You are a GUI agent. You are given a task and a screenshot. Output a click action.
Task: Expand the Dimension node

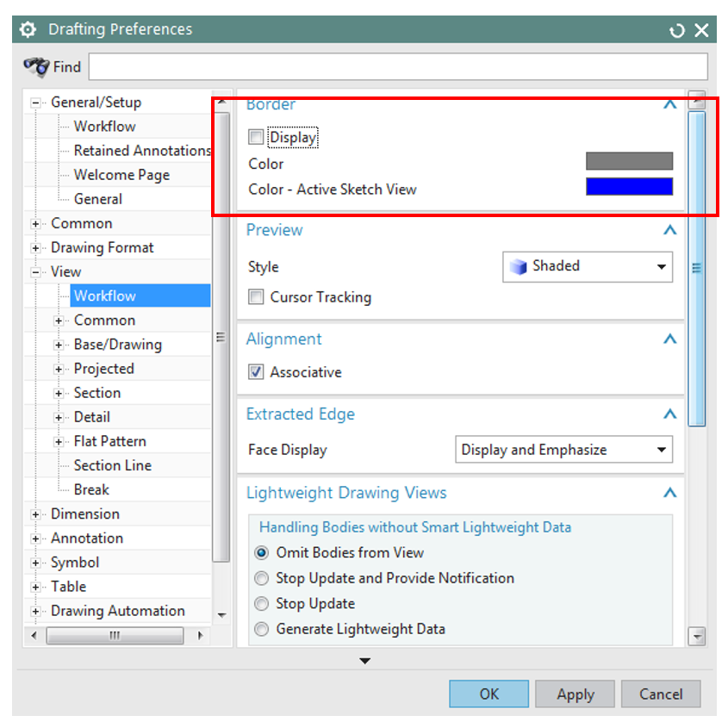(35, 514)
